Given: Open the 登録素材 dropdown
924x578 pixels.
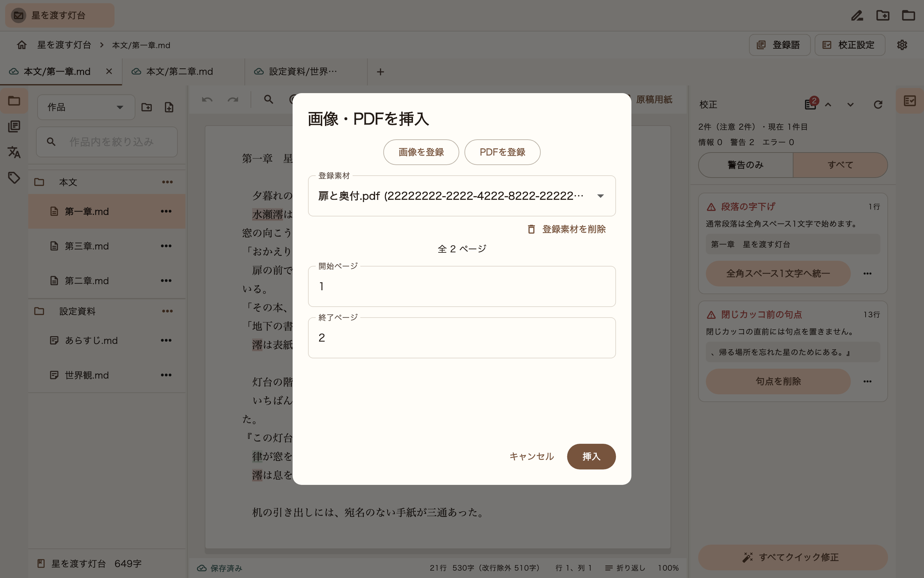Looking at the screenshot, I should pyautogui.click(x=462, y=196).
